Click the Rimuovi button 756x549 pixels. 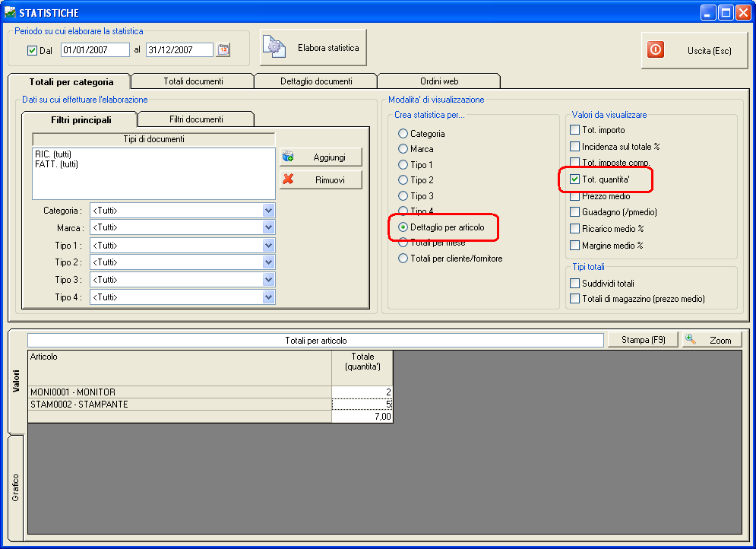coord(321,180)
